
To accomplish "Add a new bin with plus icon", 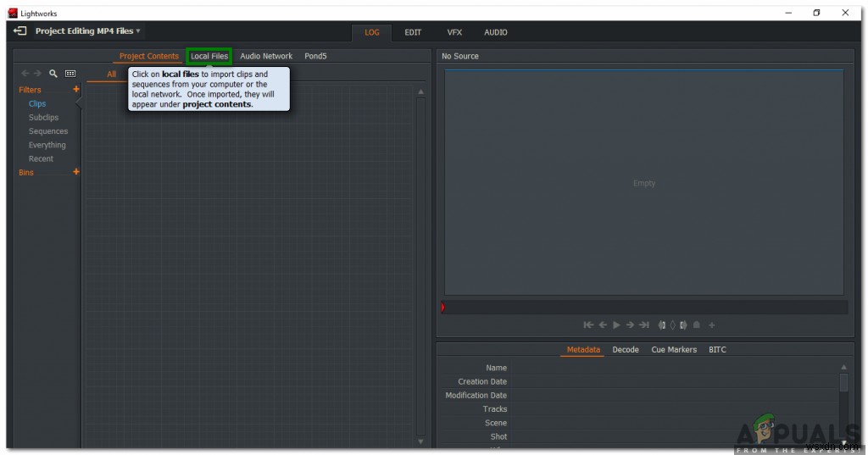I will (76, 172).
